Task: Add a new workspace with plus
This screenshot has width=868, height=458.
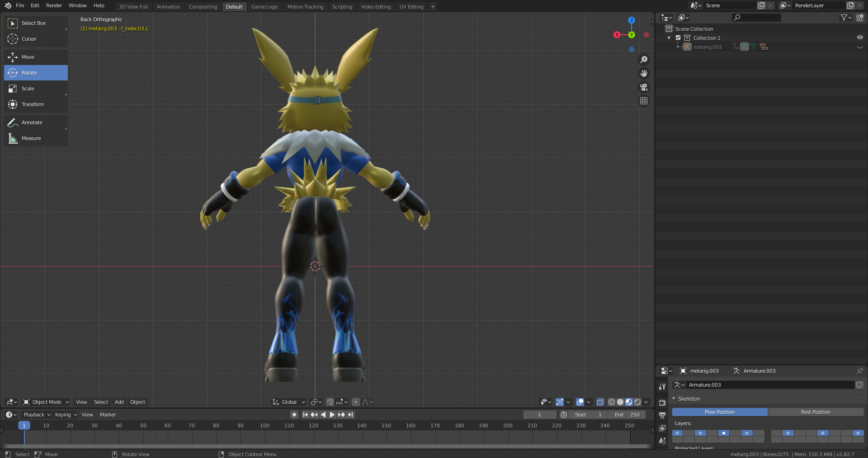Action: pos(433,7)
